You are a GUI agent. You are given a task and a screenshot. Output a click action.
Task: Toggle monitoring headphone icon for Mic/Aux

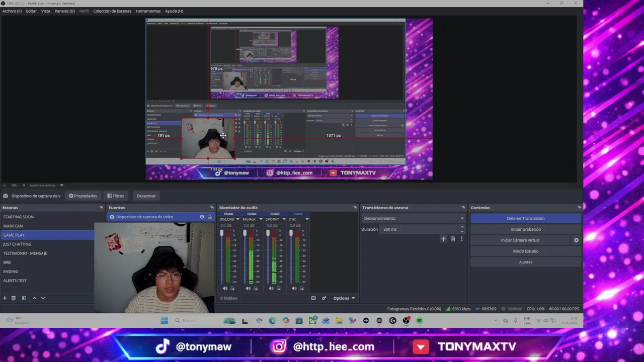coord(256,289)
